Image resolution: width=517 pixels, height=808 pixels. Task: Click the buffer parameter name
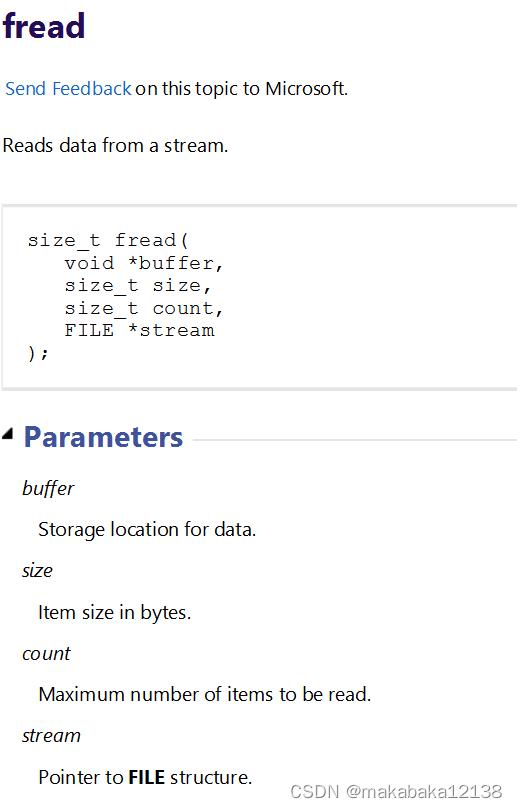(x=48, y=489)
